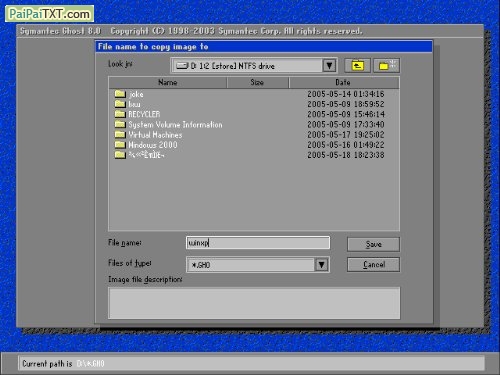Open the Files of type dropdown arrow
The image size is (500, 375).
tap(321, 265)
